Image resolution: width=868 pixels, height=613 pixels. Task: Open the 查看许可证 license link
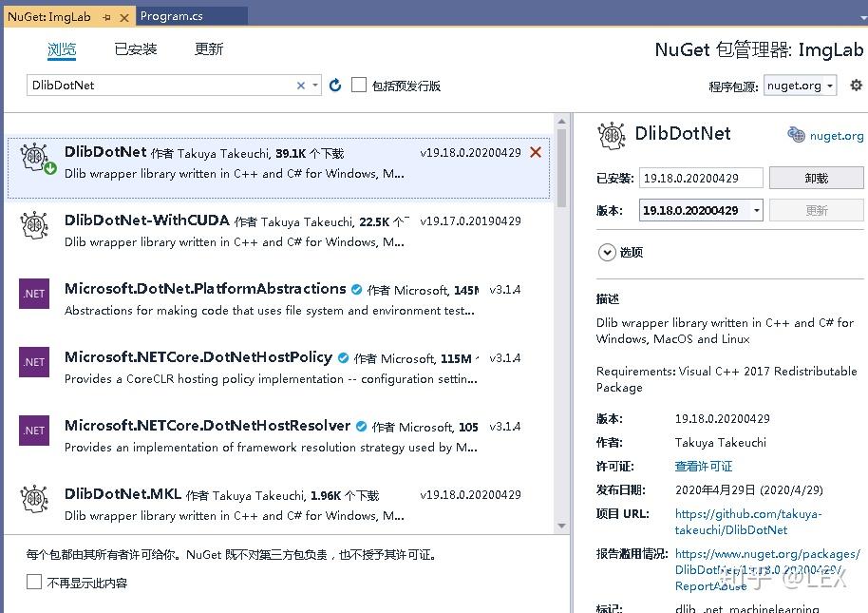click(x=704, y=466)
